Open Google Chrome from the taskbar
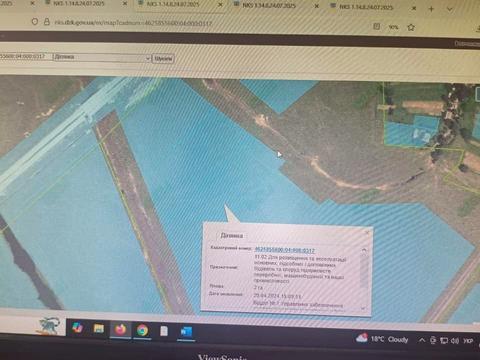This screenshot has width=480, height=360. tap(142, 330)
